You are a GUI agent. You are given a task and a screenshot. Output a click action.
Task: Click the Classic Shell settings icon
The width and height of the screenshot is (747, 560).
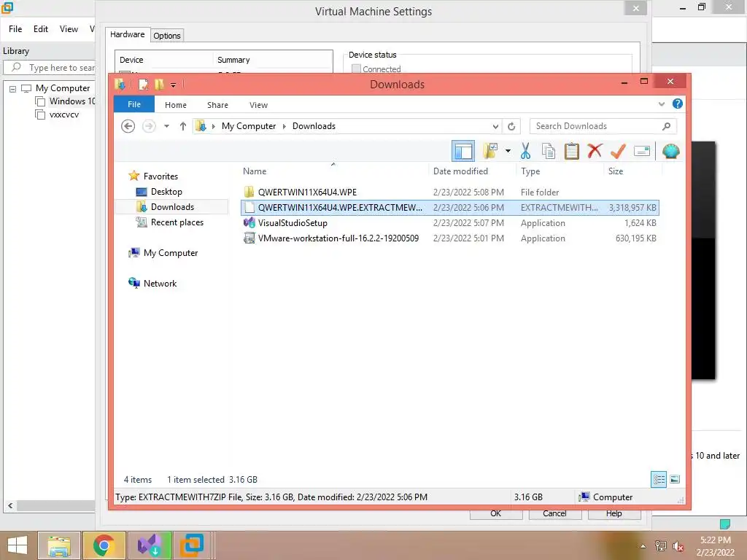[x=671, y=152]
